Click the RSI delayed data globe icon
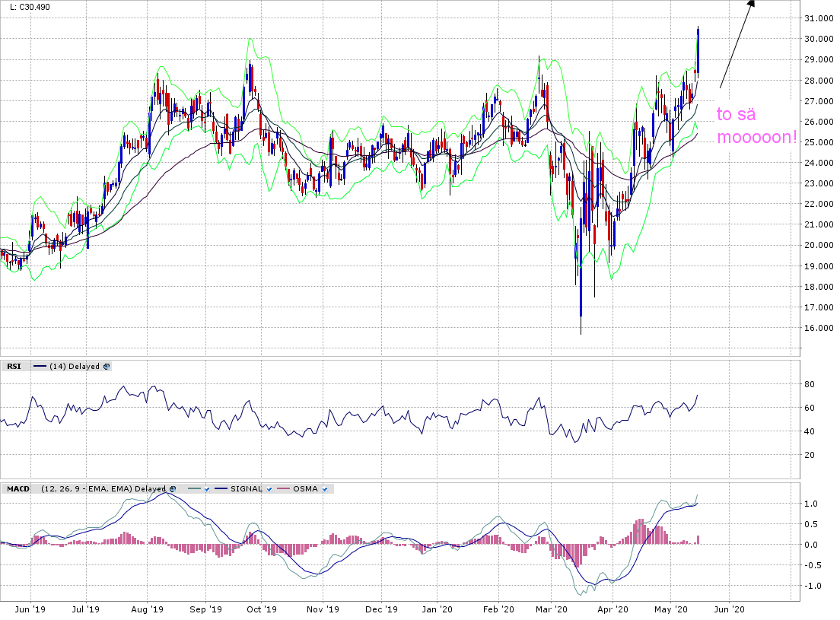This screenshot has width=840, height=620. coord(107,366)
